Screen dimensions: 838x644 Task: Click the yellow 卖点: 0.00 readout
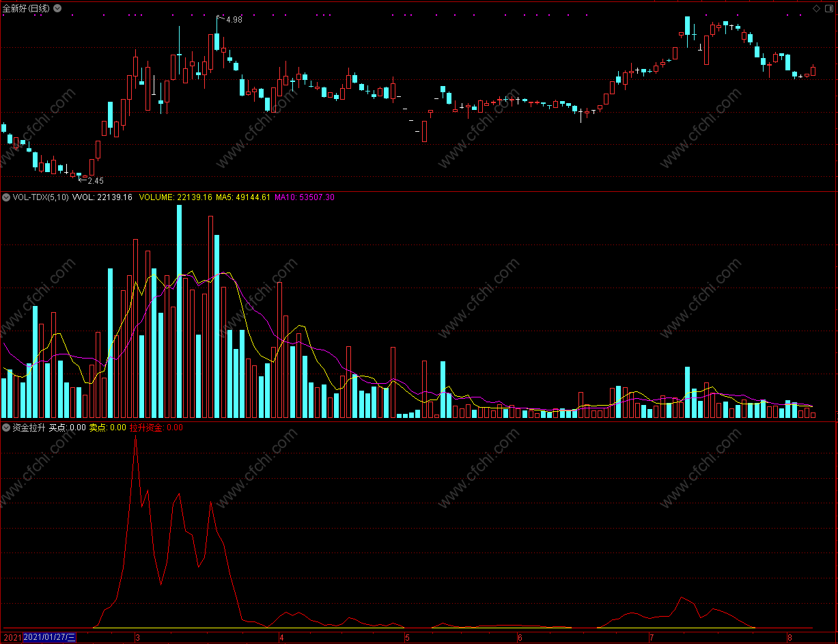[x=108, y=428]
